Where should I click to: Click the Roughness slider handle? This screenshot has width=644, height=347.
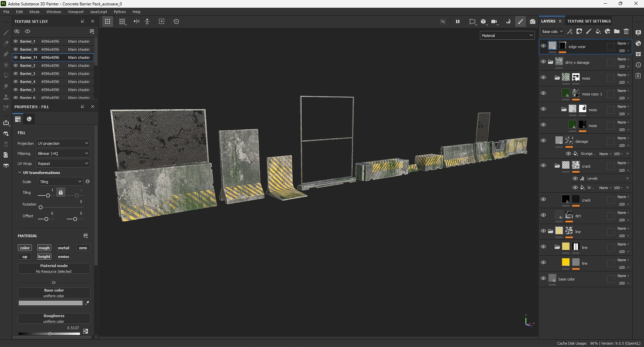(50, 334)
